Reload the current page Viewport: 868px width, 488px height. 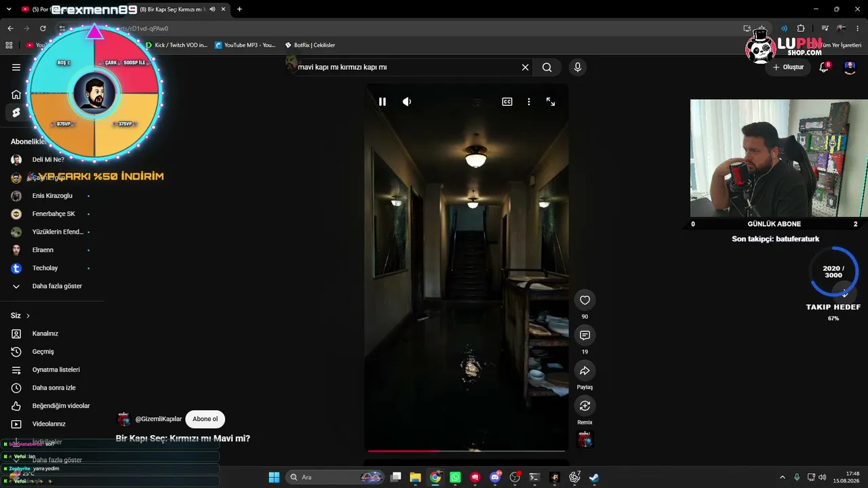[43, 28]
